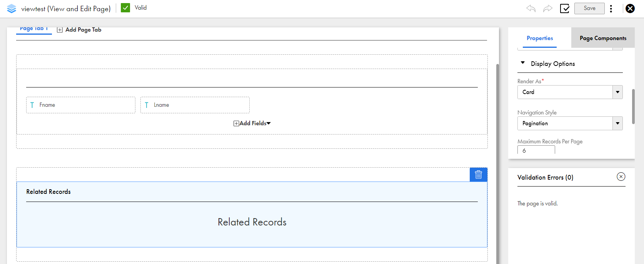Screen dimensions: 644x264
Task: Click 'The page is valid.' message
Action: [537, 203]
